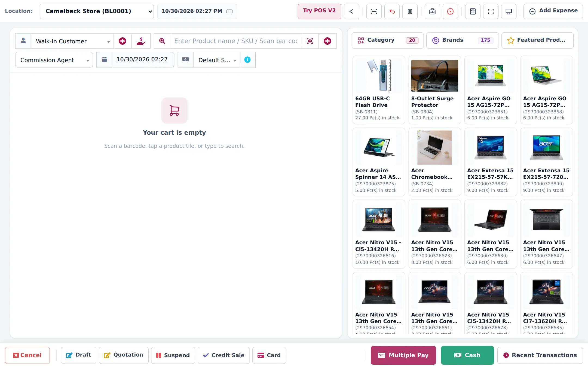Save sale as Draft

point(78,355)
